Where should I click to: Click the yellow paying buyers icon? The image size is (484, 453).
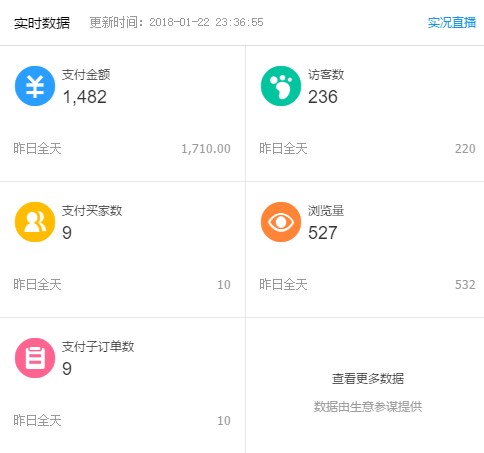pos(35,222)
